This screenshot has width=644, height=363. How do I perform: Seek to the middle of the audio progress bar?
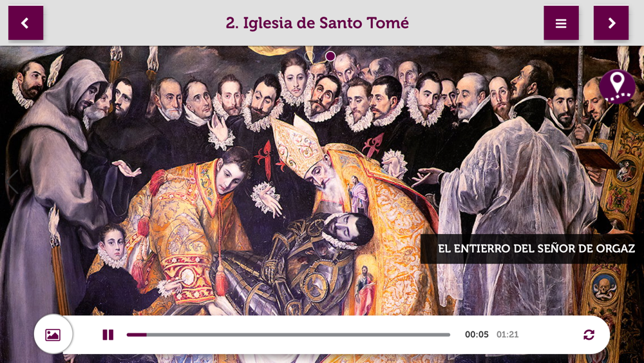[x=289, y=335]
